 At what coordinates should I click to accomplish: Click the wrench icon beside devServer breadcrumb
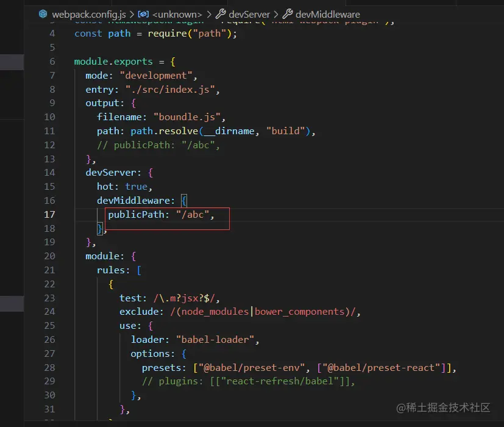[x=221, y=14]
